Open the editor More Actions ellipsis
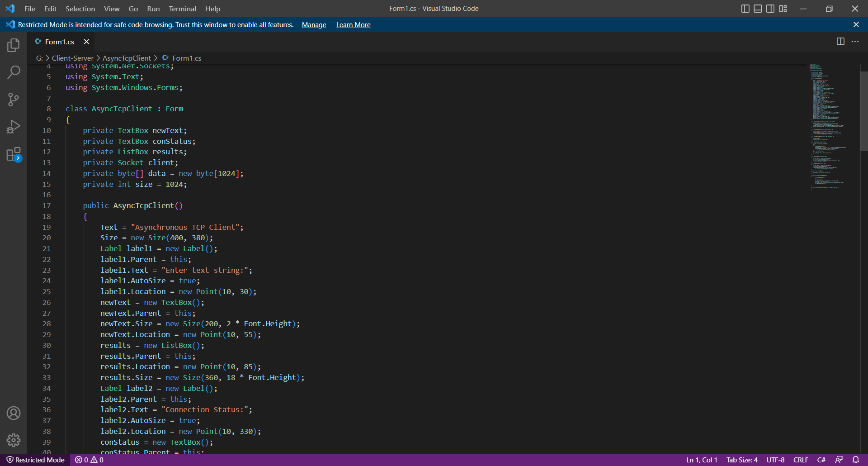The height and width of the screenshot is (466, 868). [855, 42]
